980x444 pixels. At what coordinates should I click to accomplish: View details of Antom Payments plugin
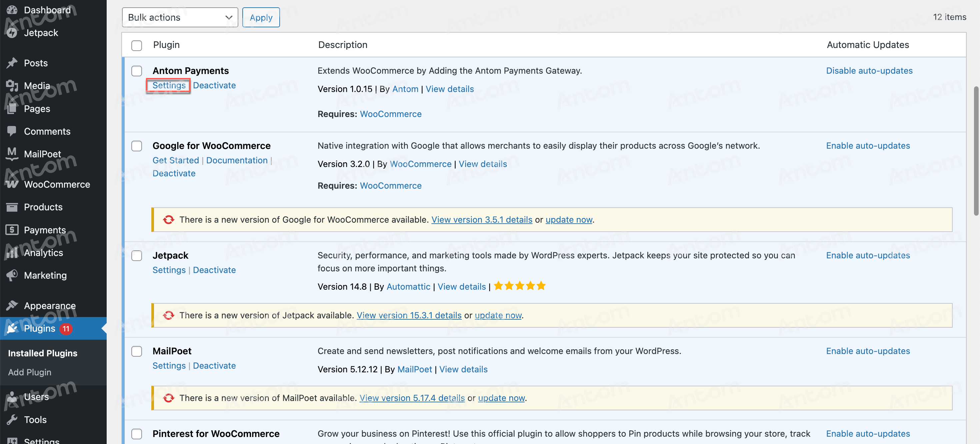click(450, 89)
